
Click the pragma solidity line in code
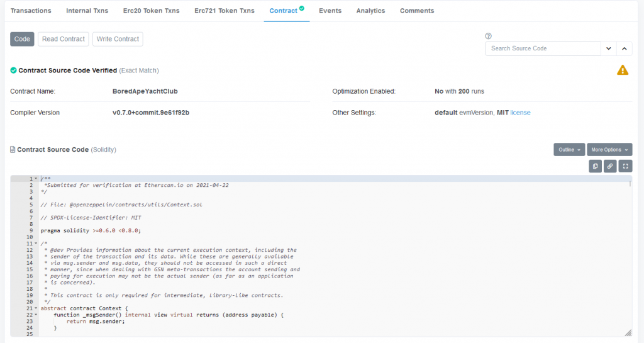coord(91,231)
